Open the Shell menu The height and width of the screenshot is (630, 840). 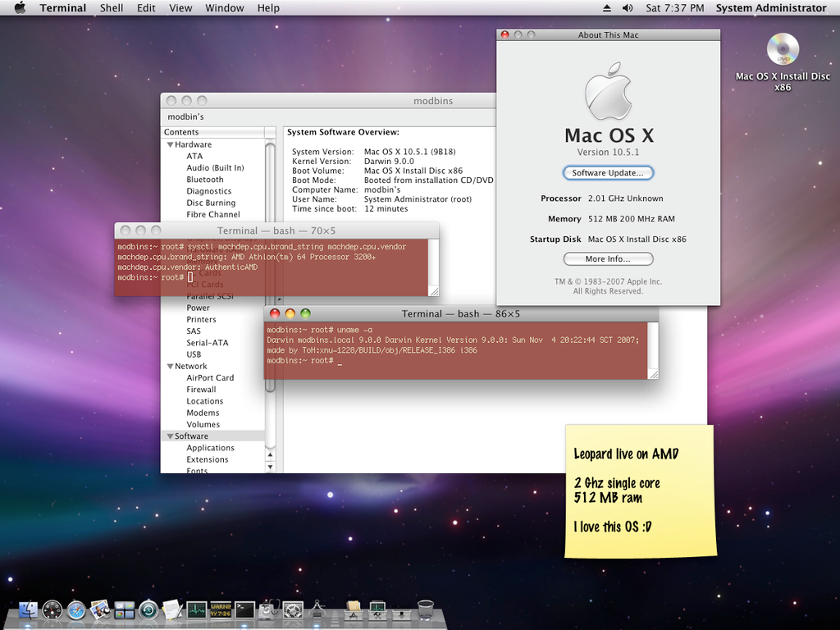click(x=112, y=8)
